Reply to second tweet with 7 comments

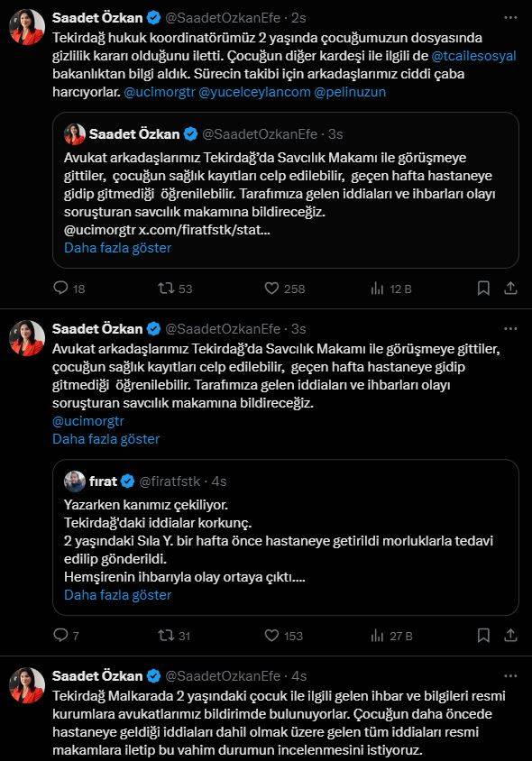coord(66,636)
